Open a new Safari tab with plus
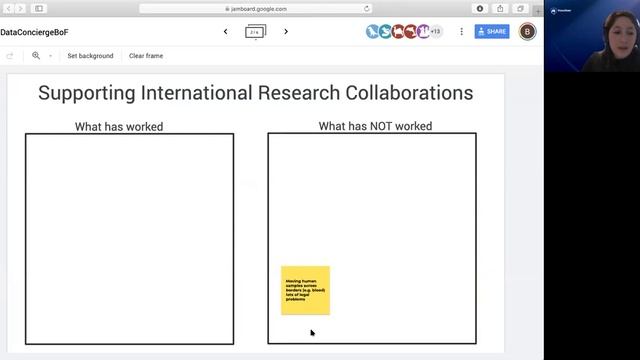640x360 pixels. pyautogui.click(x=538, y=11)
